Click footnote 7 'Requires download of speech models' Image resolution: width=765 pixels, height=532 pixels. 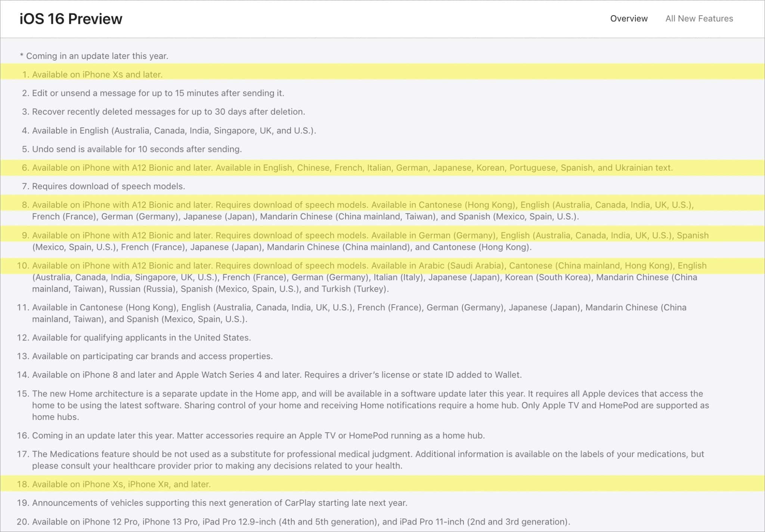(103, 186)
